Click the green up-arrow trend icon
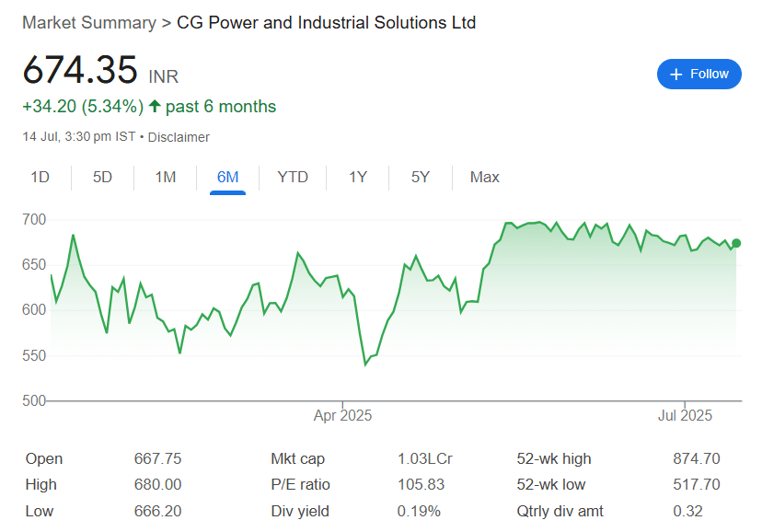The width and height of the screenshot is (762, 532). point(155,106)
